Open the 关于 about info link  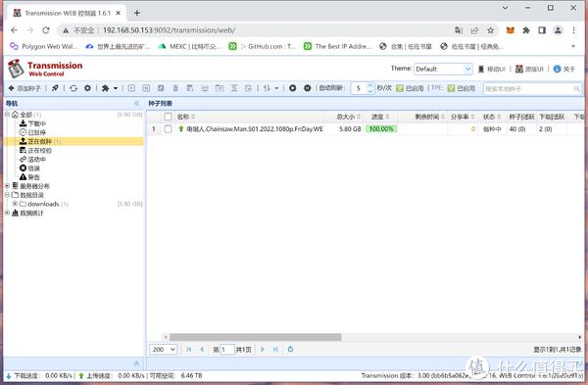click(564, 69)
